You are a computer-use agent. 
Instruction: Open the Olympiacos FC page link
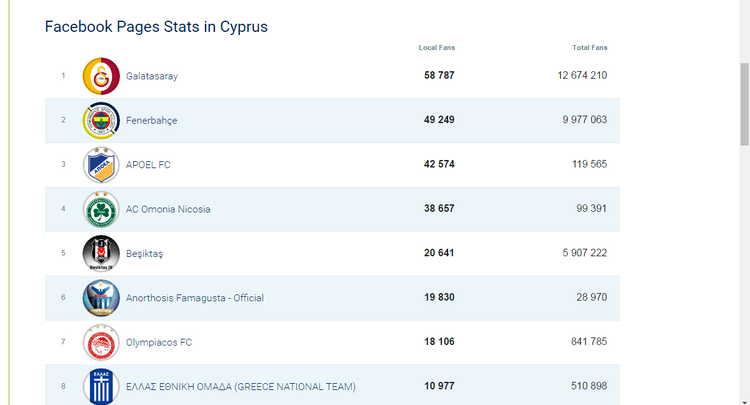coord(159,342)
